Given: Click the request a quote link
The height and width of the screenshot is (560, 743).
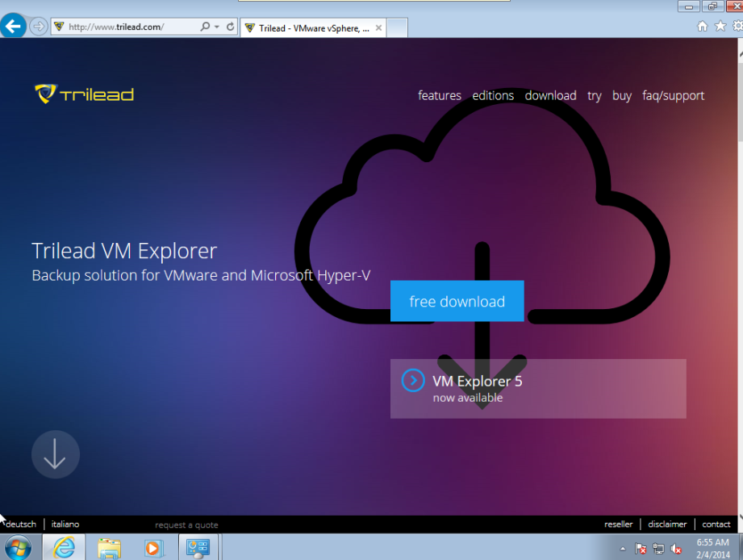Looking at the screenshot, I should (x=186, y=525).
